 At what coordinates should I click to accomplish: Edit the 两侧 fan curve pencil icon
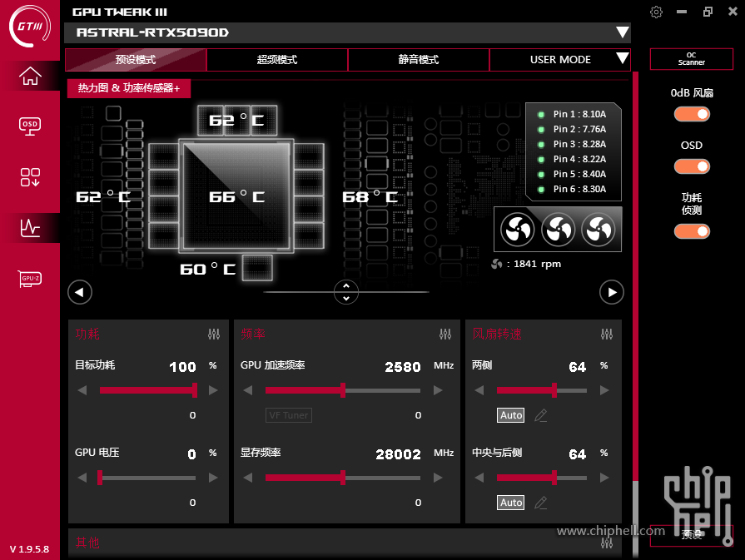tap(541, 415)
